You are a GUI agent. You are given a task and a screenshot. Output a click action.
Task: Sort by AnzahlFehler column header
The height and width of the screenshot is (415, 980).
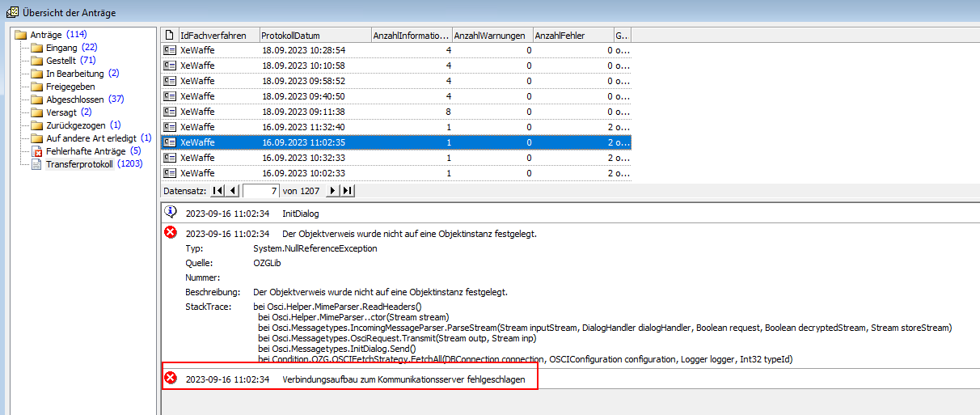point(572,36)
